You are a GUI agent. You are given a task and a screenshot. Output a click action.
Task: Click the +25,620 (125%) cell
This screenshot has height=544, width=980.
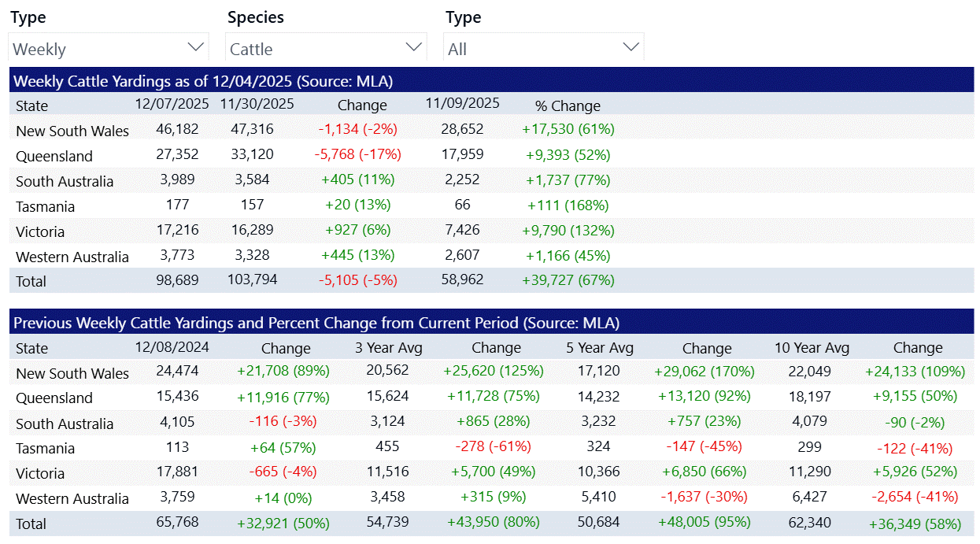click(494, 371)
